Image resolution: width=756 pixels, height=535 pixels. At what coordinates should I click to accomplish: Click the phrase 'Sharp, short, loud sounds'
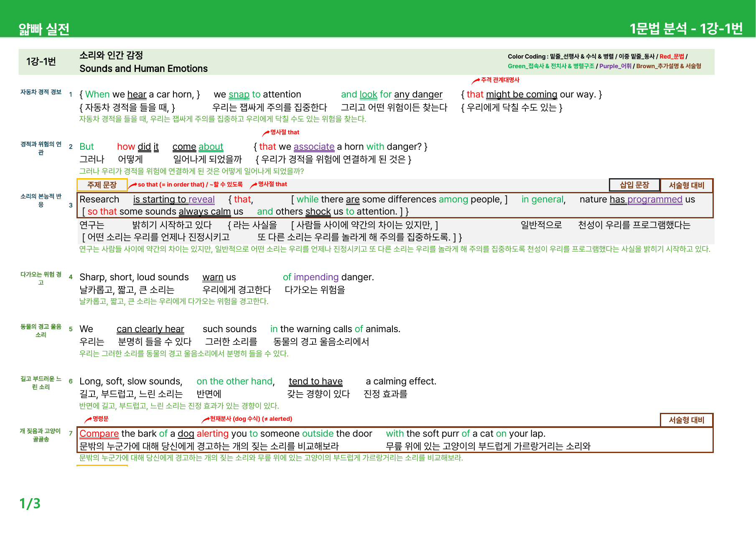pos(134,277)
